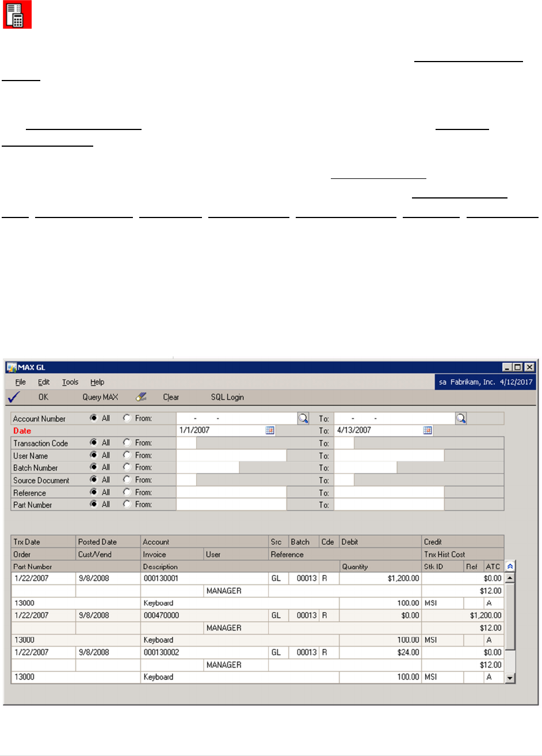Click User Name From input field

(231, 456)
